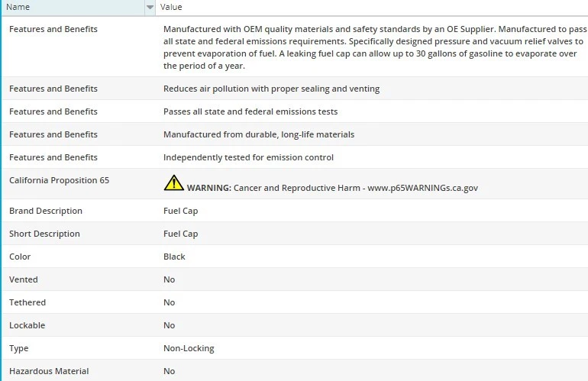Click 'Passes all state and federal emissions tests'
The width and height of the screenshot is (588, 381).
coord(250,111)
